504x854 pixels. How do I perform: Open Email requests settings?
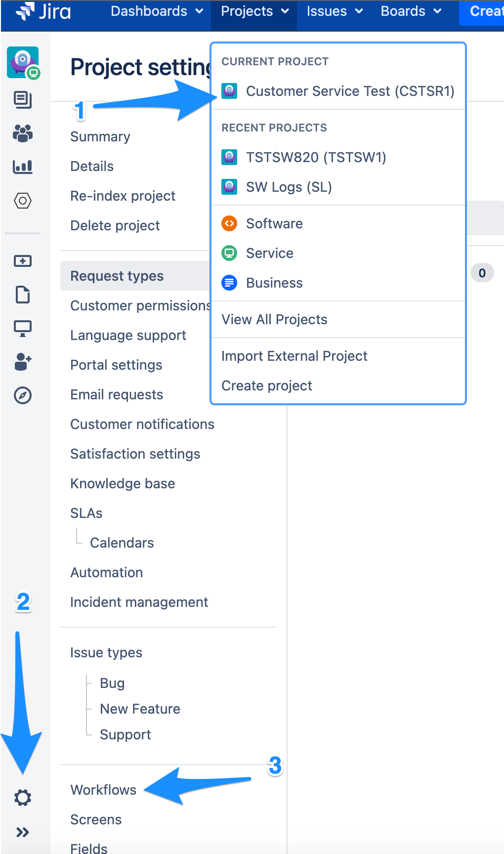(117, 394)
